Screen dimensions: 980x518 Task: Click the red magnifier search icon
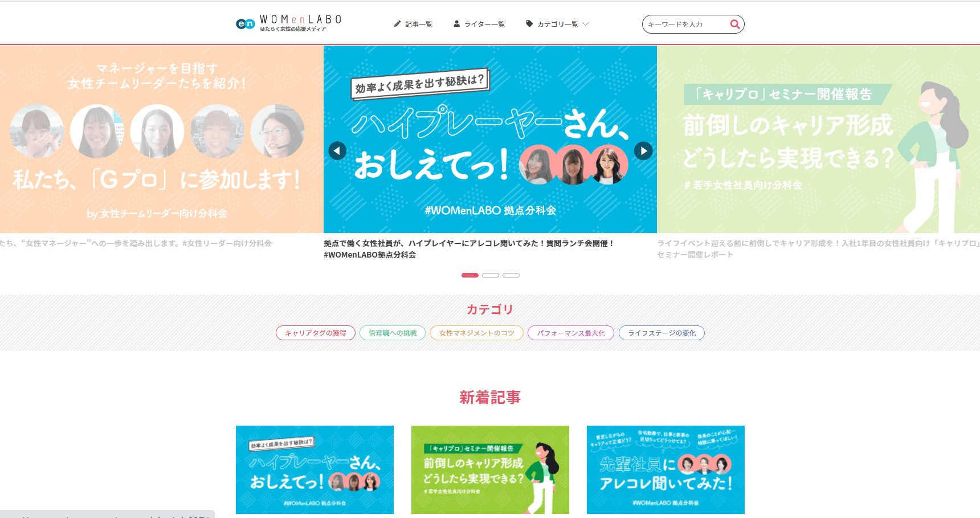(x=735, y=24)
